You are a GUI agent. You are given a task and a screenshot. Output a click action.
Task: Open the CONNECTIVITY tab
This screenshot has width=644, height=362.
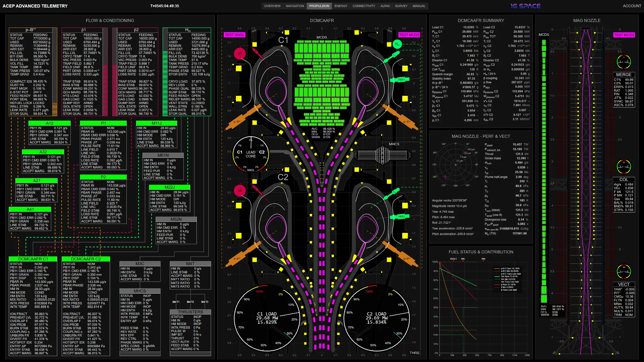364,6
